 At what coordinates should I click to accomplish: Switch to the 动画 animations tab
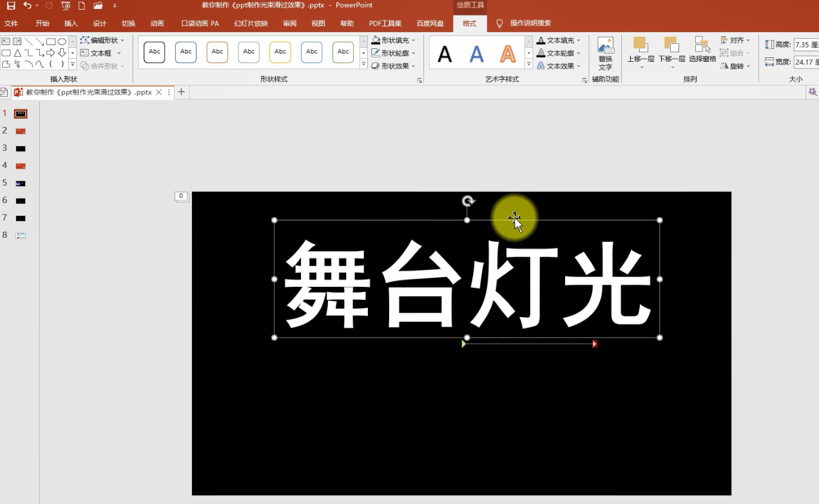(157, 23)
